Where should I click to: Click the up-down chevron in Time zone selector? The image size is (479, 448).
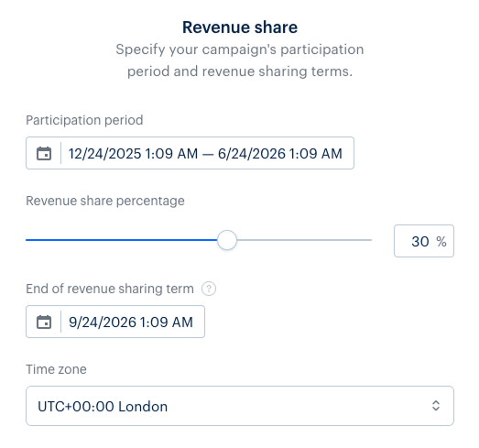coord(436,406)
